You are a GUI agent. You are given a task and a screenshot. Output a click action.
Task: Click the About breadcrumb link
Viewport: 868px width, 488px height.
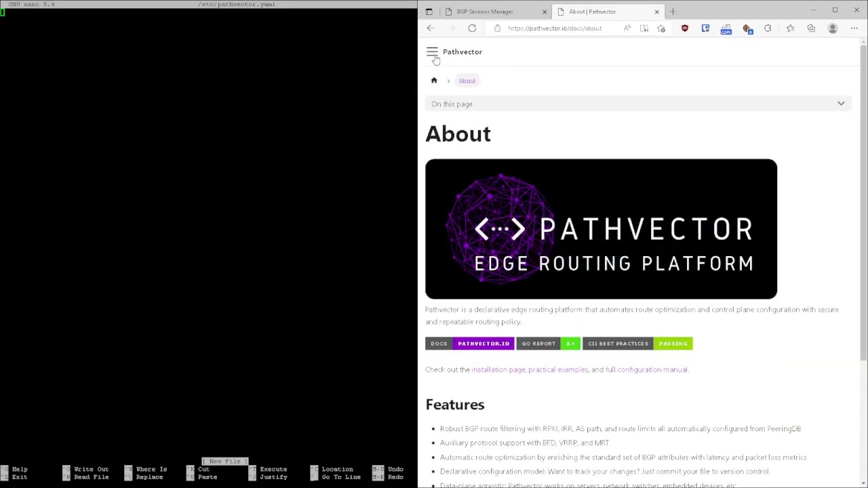(467, 81)
